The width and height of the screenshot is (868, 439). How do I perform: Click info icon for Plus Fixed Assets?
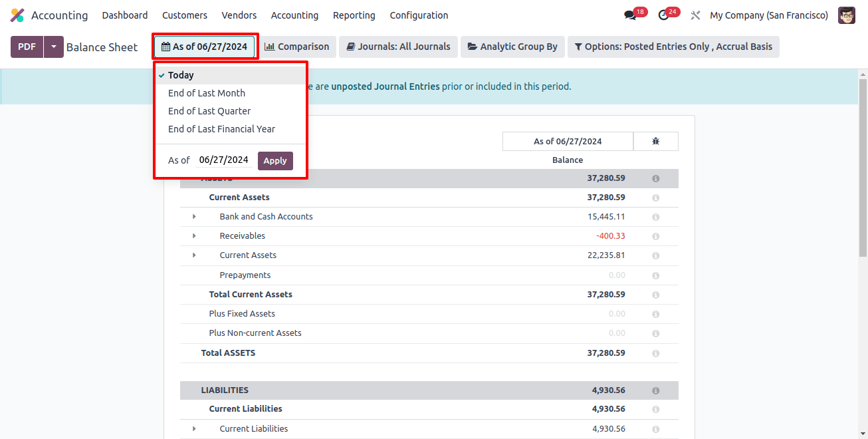(x=656, y=315)
